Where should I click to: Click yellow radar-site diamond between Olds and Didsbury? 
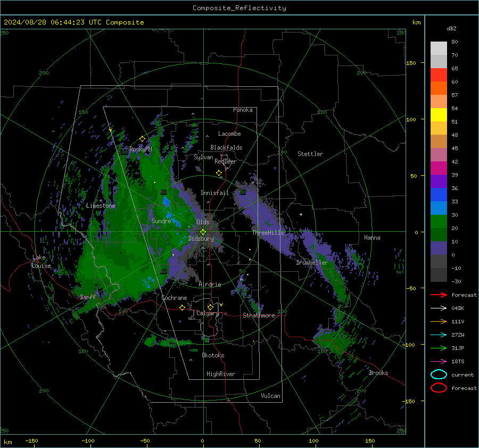(x=203, y=232)
